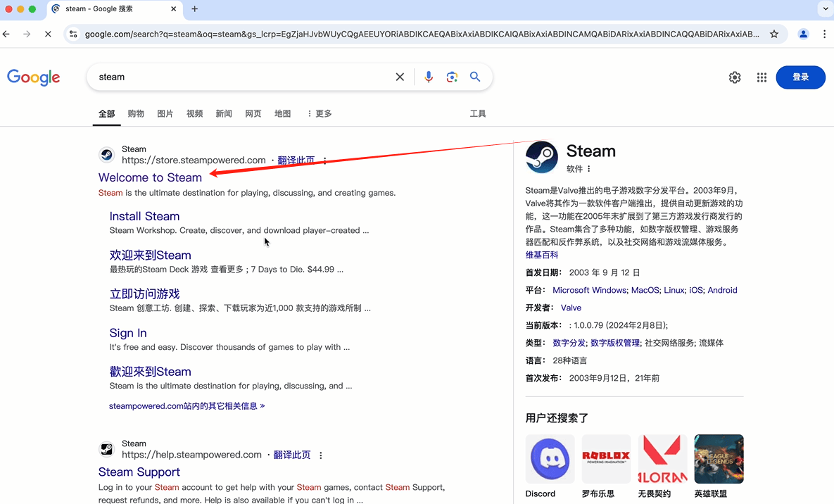Image resolution: width=834 pixels, height=504 pixels.
Task: Open the 'Install Steam' sublink
Action: point(144,216)
